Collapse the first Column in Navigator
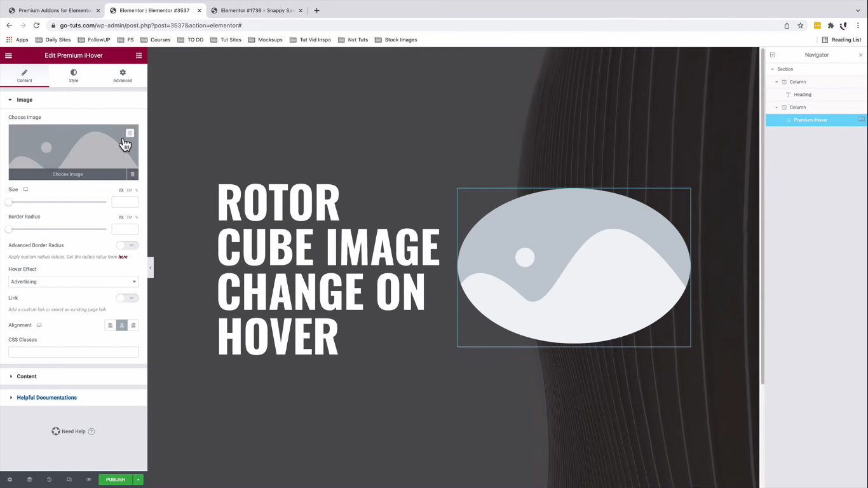Image resolution: width=868 pixels, height=488 pixels. click(776, 82)
